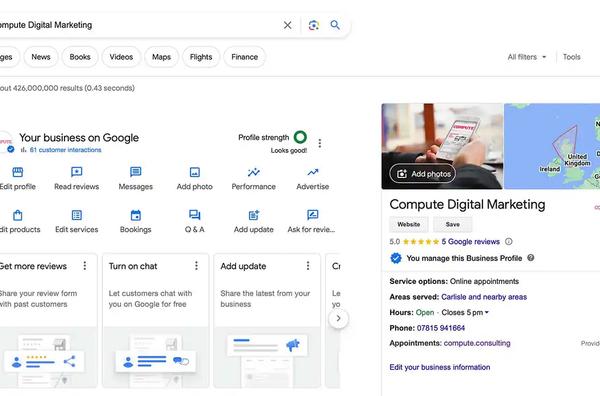Open three-dot menu on Add update card

tap(308, 266)
